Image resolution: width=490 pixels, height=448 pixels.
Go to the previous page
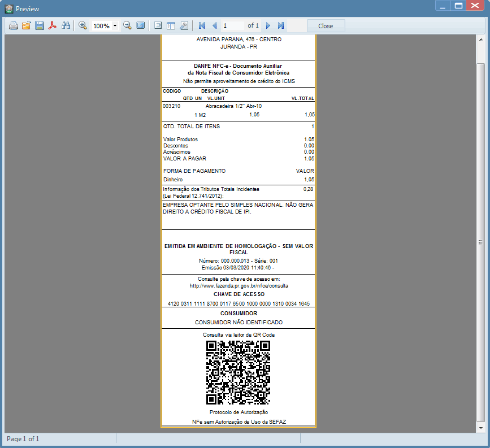tap(214, 25)
